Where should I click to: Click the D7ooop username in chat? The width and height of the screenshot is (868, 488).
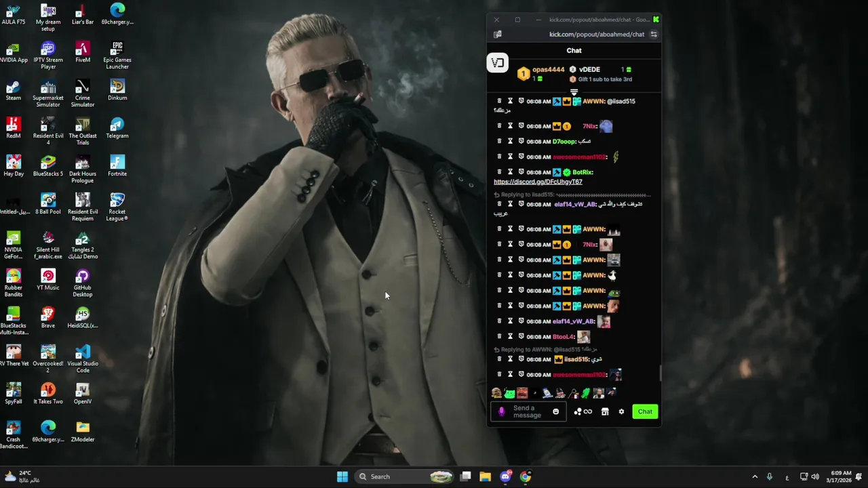pyautogui.click(x=564, y=142)
